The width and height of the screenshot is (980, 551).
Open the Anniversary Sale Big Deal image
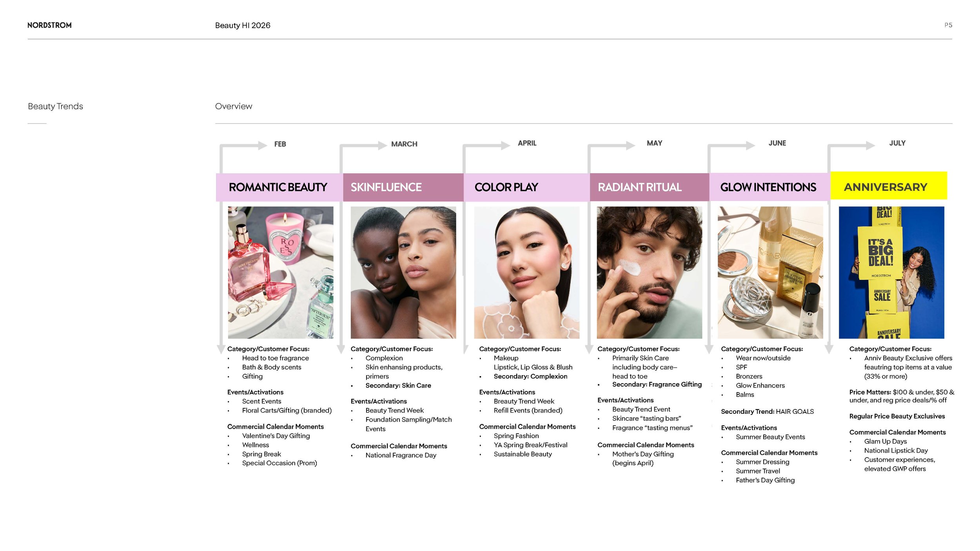click(891, 272)
